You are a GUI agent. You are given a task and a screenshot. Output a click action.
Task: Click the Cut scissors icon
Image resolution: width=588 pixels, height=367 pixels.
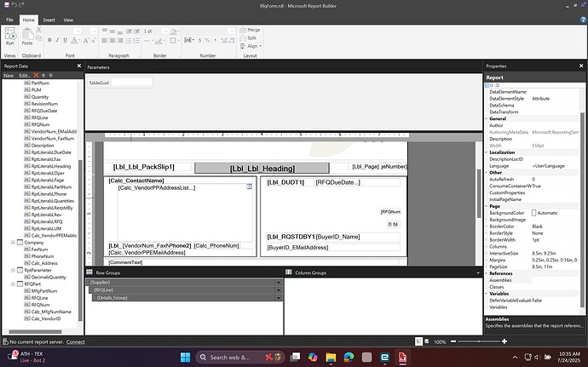tap(38, 30)
